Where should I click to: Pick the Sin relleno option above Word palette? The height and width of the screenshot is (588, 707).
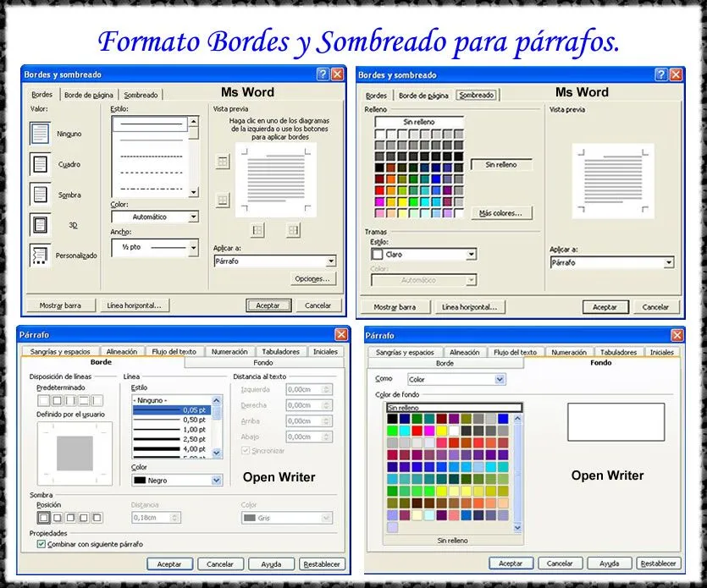[419, 122]
